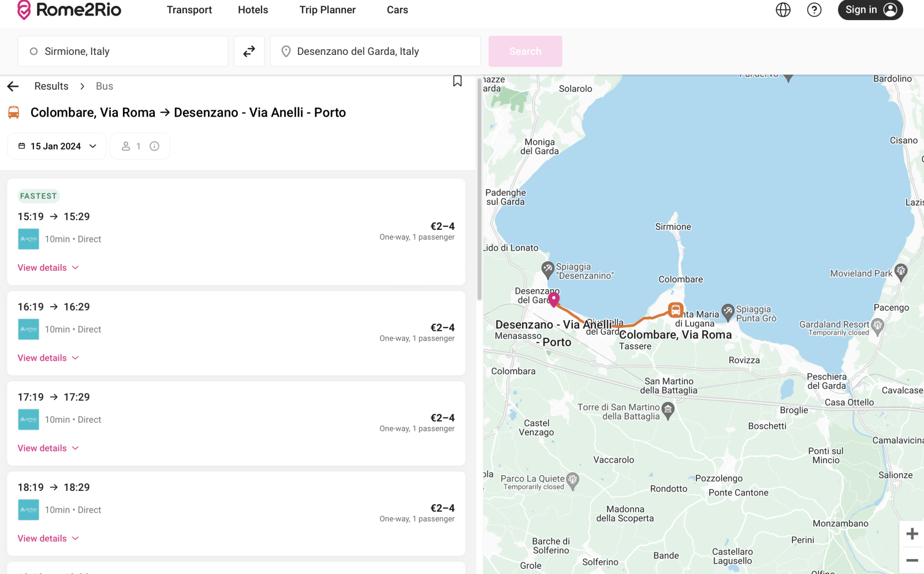Click the Results breadcrumb link
Screen dimensions: 924x574
click(51, 86)
